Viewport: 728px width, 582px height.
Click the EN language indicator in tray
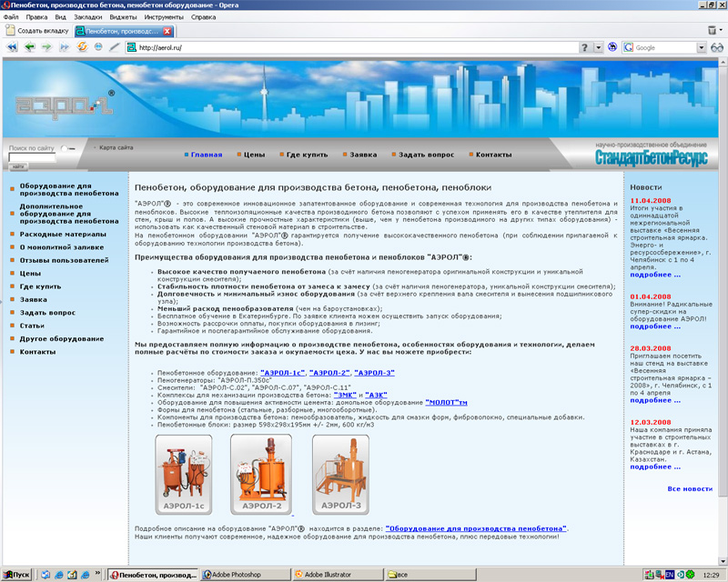click(x=669, y=575)
